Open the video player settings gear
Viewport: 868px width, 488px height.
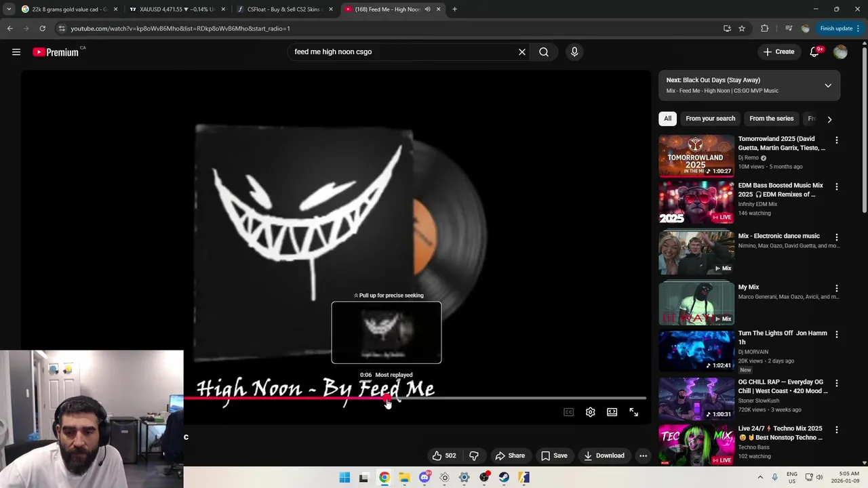pos(591,412)
